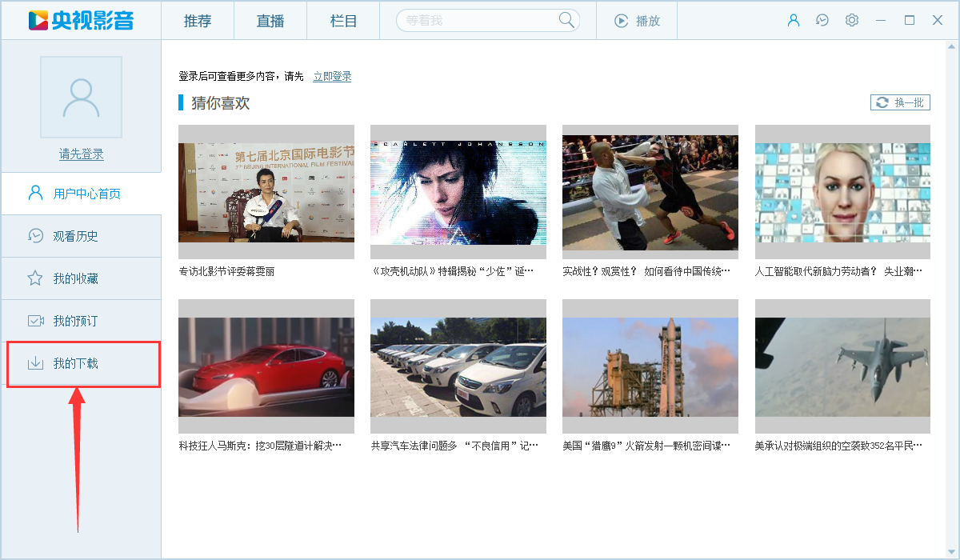Click the clock icon beside 观看历史

[x=35, y=235]
